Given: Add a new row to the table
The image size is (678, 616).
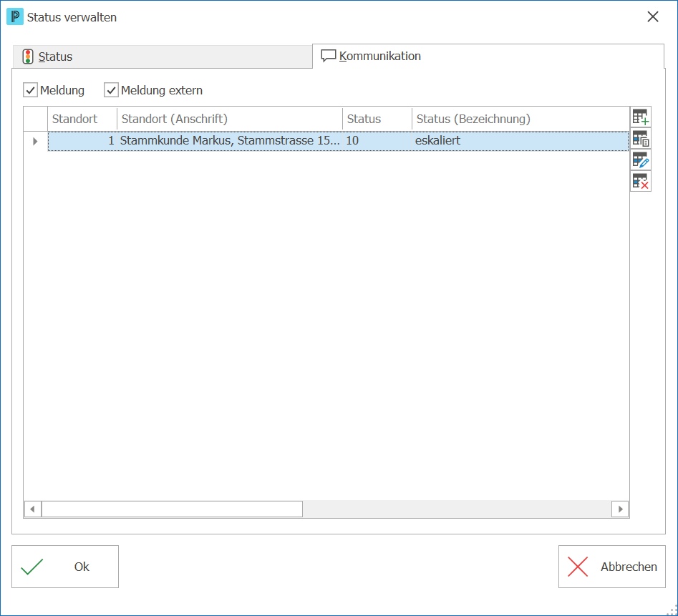Looking at the screenshot, I should click(x=640, y=117).
